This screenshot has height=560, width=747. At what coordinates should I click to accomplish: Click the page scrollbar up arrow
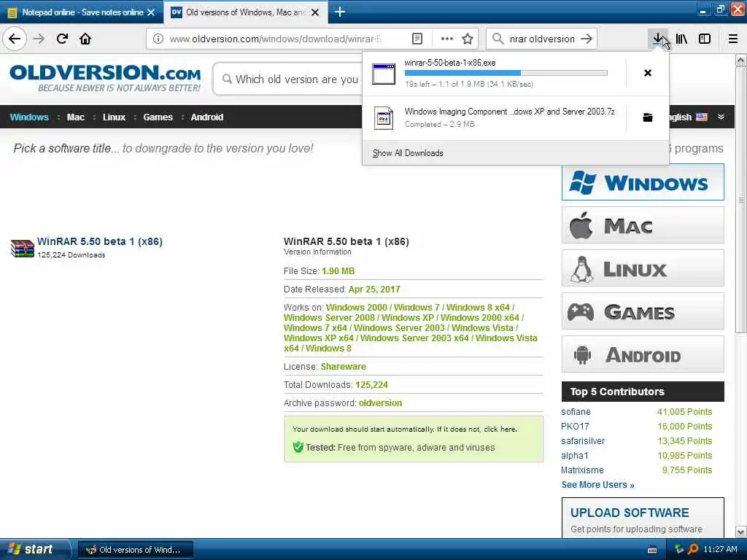(x=741, y=61)
